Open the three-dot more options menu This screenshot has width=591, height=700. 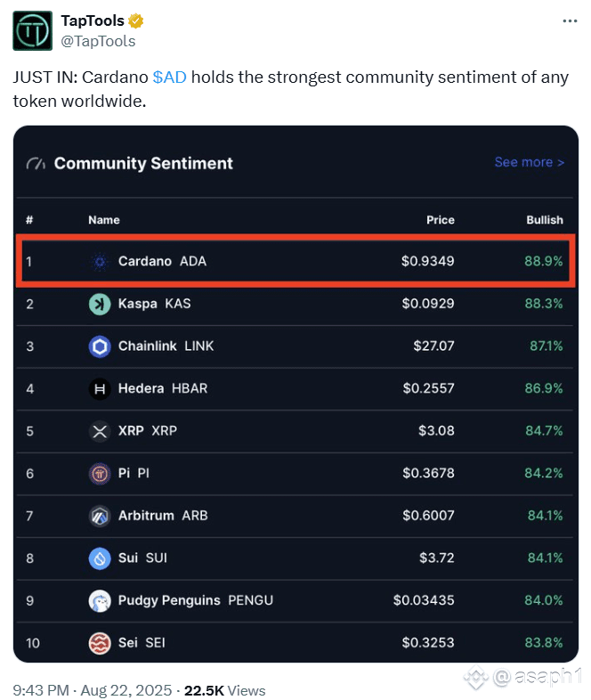pos(570,21)
